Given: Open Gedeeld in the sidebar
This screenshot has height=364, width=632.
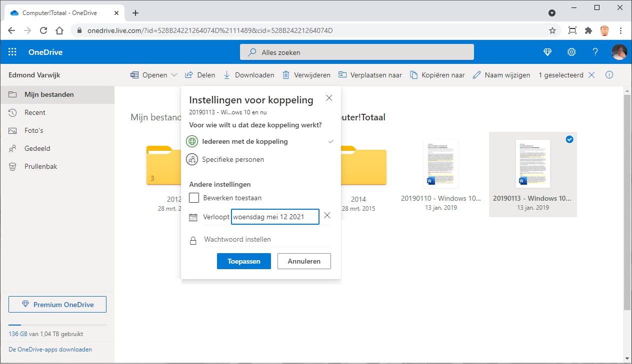Looking at the screenshot, I should pyautogui.click(x=57, y=148).
